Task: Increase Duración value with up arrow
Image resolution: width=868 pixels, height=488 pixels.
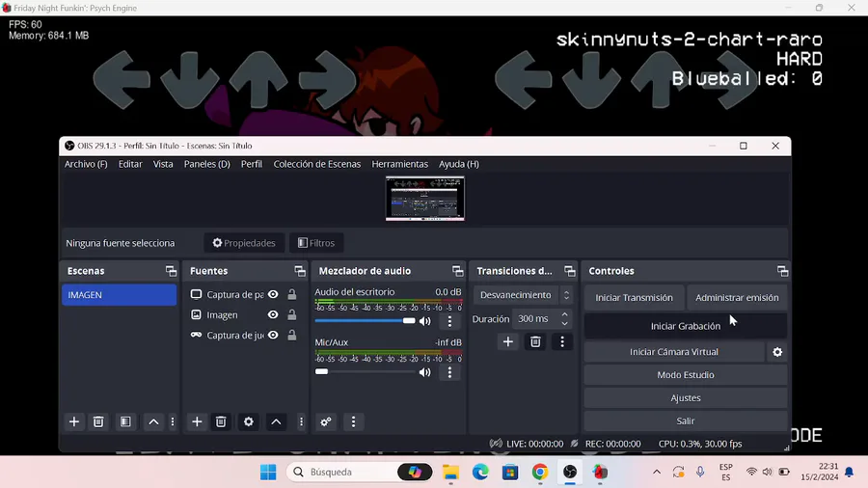Action: coord(564,314)
